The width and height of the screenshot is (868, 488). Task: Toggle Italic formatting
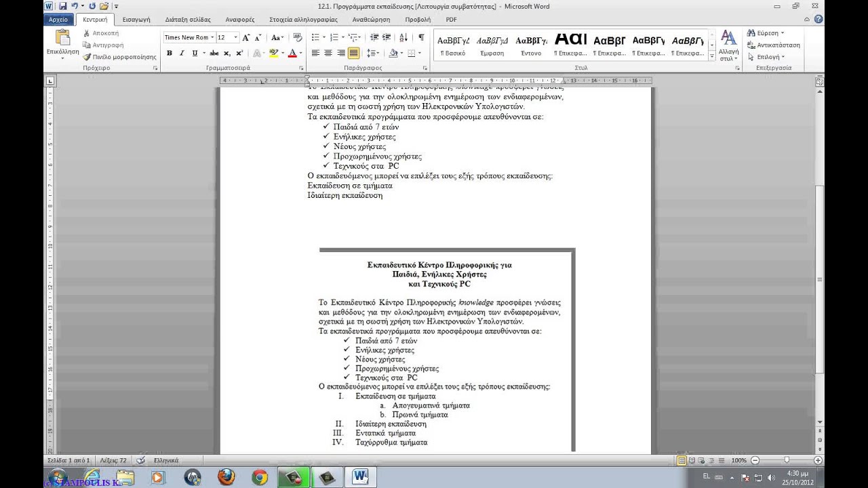point(182,53)
